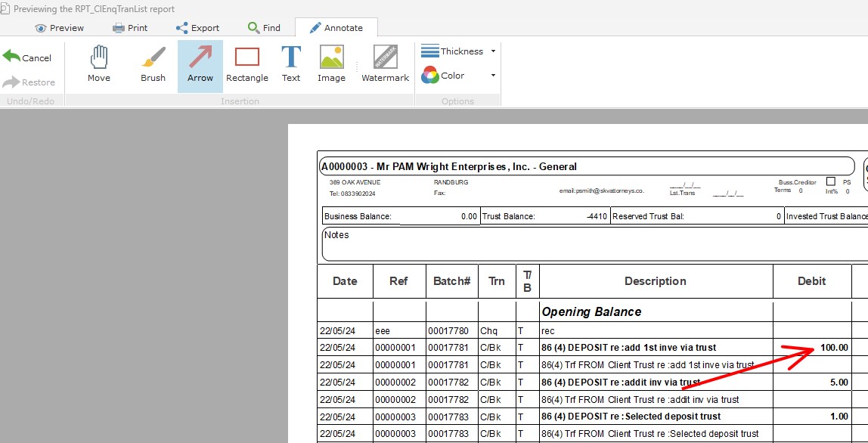The width and height of the screenshot is (868, 443).
Task: Click the 100.00 debit amount
Action: click(833, 348)
